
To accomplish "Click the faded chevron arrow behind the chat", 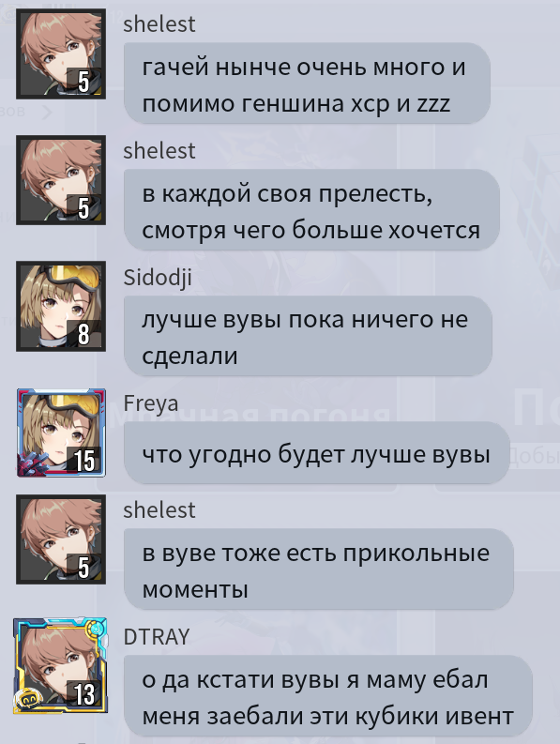I will click(x=47, y=113).
